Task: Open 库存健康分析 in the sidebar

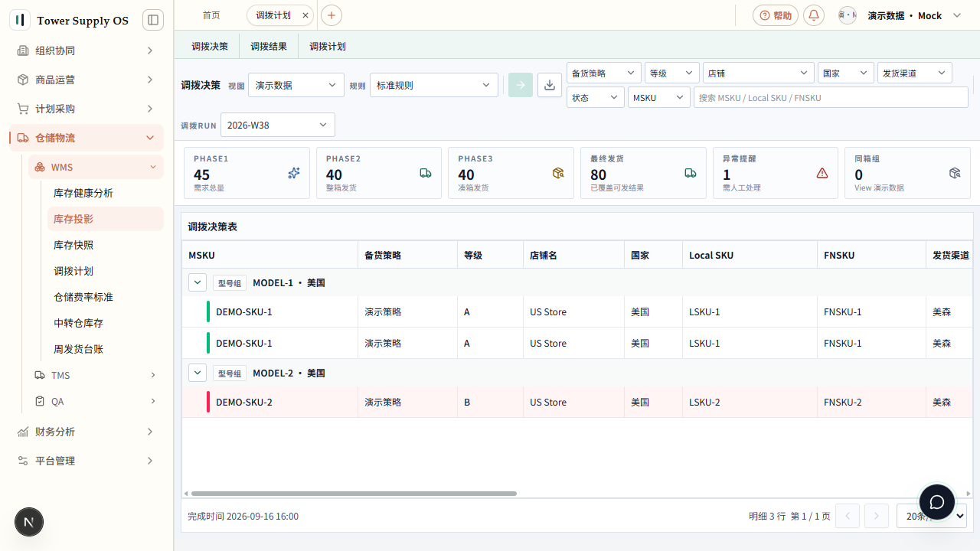Action: (x=106, y=193)
